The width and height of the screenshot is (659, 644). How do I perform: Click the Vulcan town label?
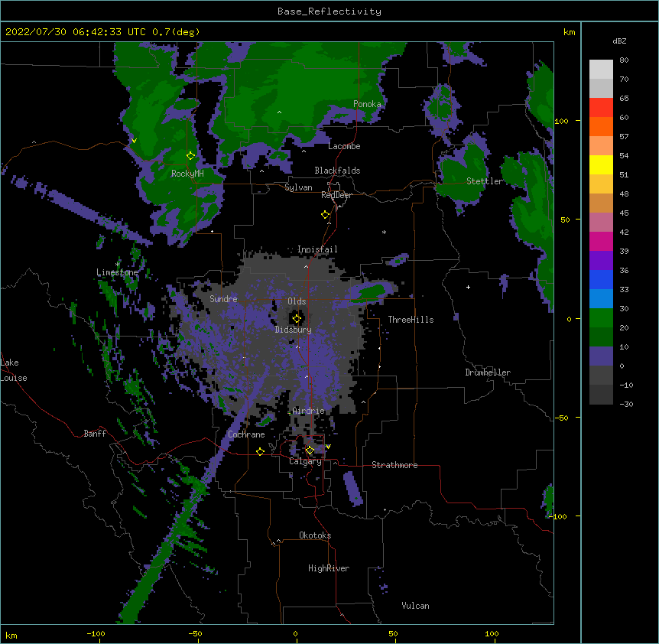click(x=415, y=606)
